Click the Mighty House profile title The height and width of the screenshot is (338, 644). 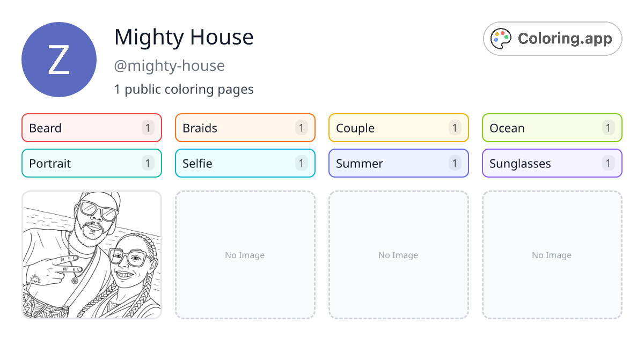tap(184, 38)
